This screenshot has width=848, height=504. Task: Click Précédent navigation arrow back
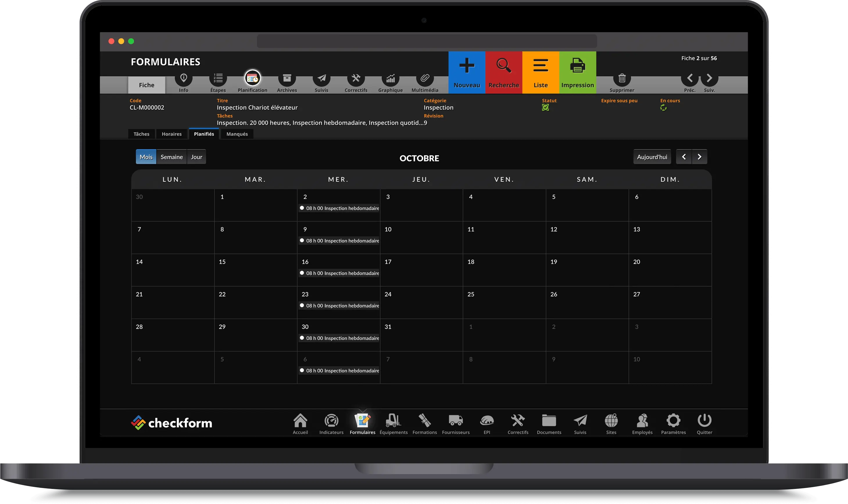click(x=690, y=78)
